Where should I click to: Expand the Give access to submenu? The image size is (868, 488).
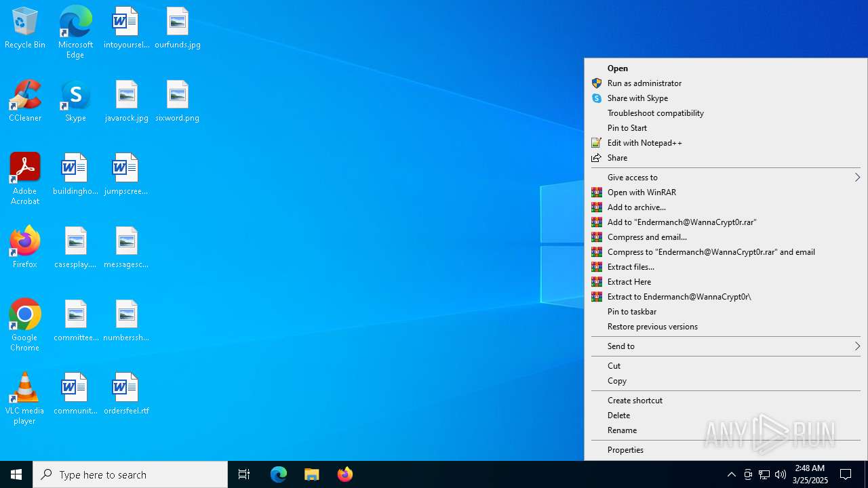coord(726,178)
